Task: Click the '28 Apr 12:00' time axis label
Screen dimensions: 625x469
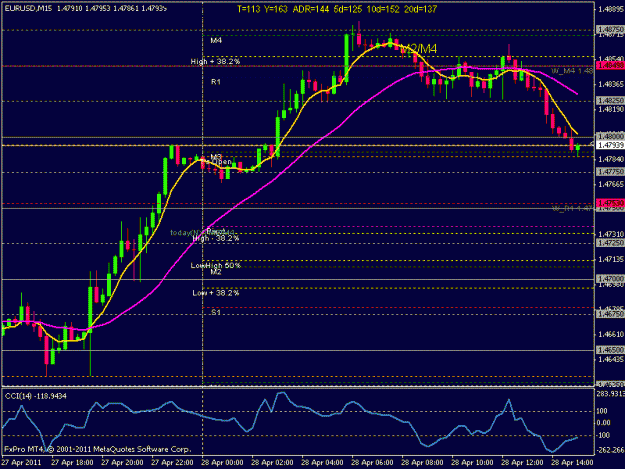Action: tap(522, 463)
